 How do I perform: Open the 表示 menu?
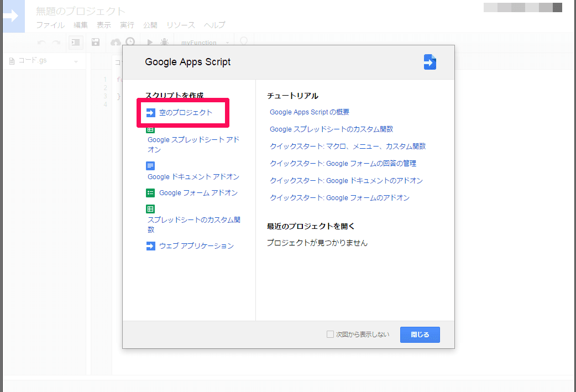click(x=104, y=25)
